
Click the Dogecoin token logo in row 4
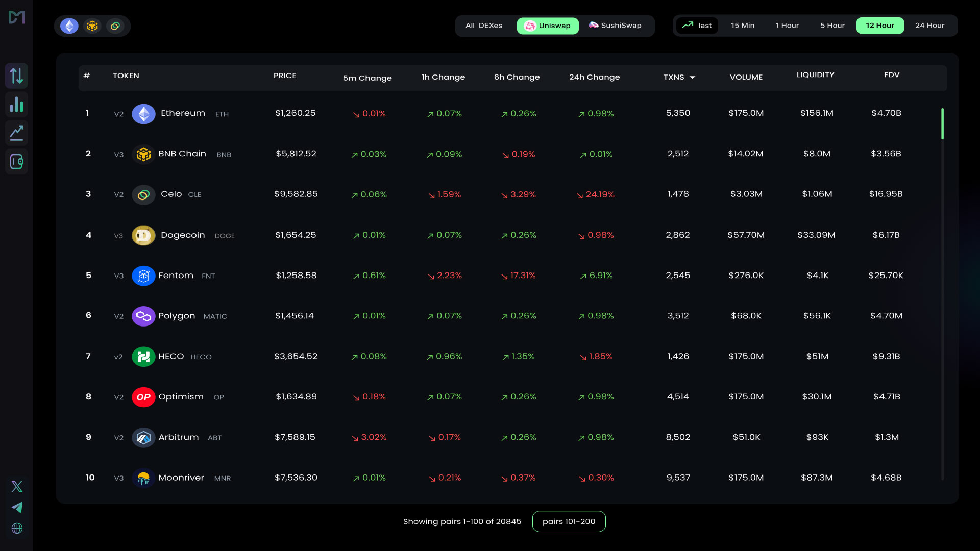point(143,235)
